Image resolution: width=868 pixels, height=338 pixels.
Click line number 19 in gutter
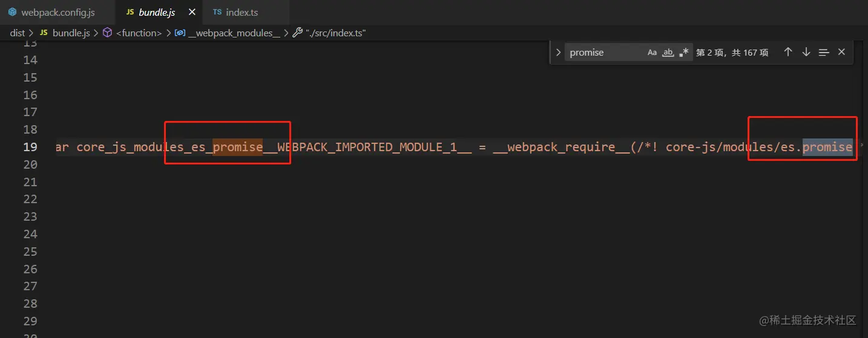point(30,147)
